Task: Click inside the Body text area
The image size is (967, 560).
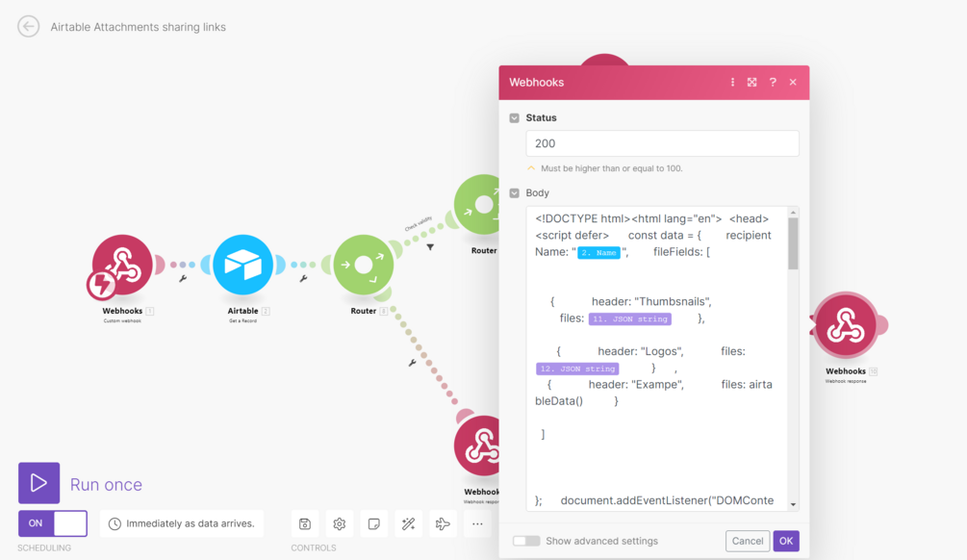Action: 657,358
